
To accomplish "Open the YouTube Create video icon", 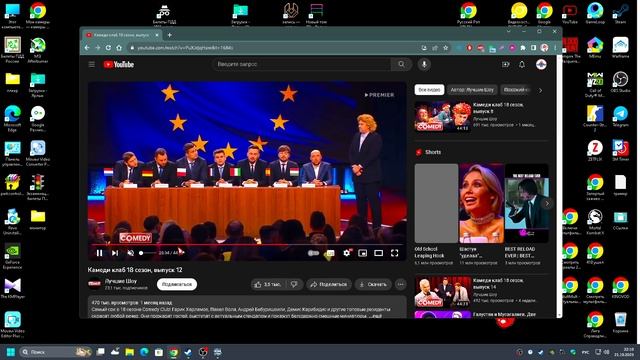I will coord(506,64).
